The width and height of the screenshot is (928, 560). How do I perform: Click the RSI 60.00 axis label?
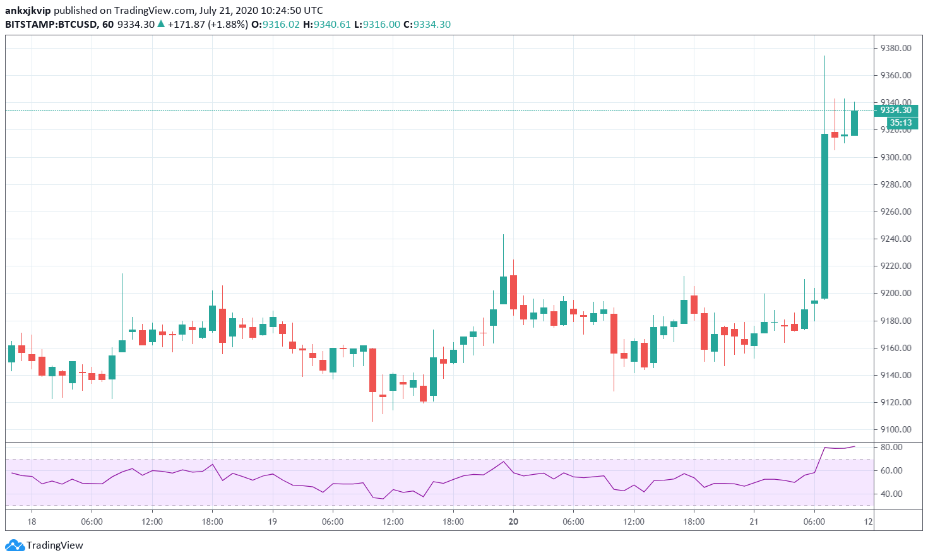(x=891, y=470)
